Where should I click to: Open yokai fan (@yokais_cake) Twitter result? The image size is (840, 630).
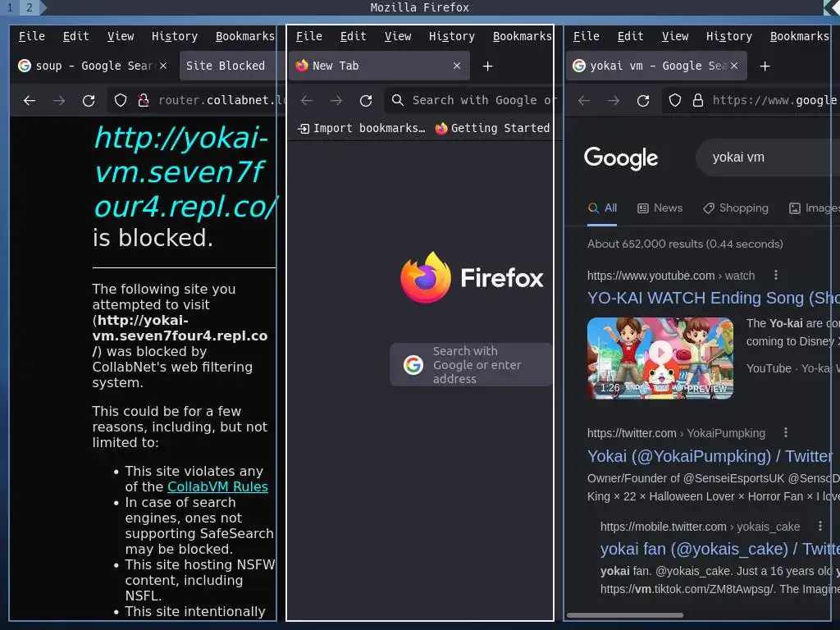coord(719,549)
